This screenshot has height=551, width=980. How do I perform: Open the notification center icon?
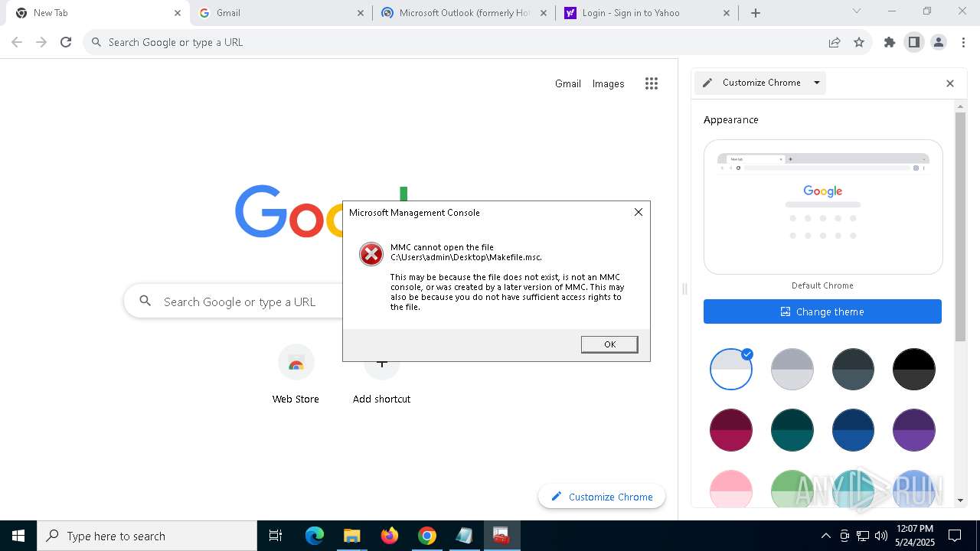955,536
